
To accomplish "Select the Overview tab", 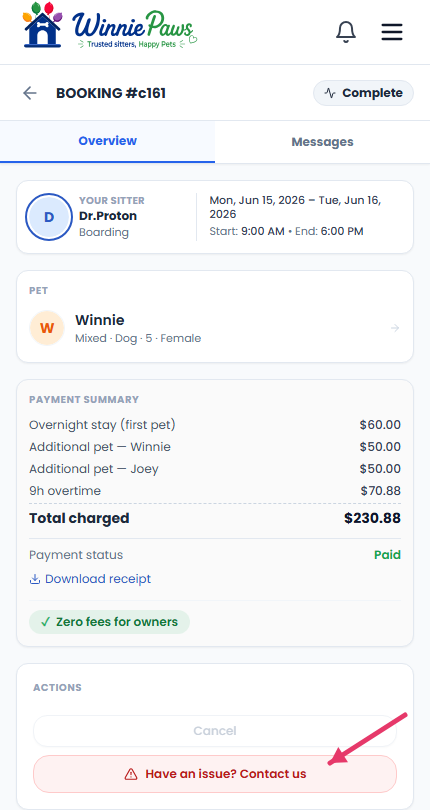I will point(108,142).
